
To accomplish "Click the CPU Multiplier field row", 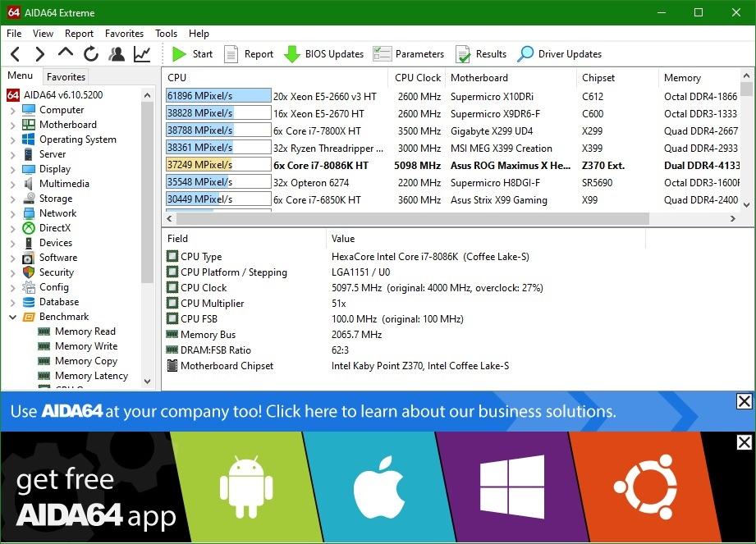I will [405, 304].
